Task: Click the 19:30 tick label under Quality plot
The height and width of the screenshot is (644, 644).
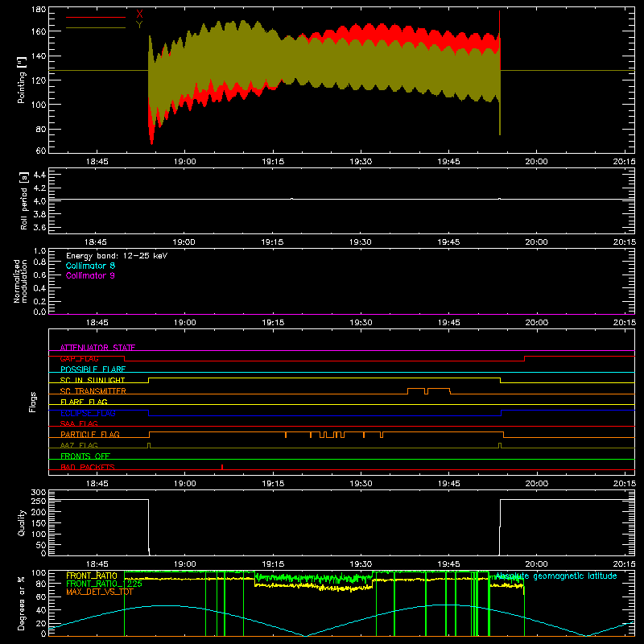Action: coord(361,564)
